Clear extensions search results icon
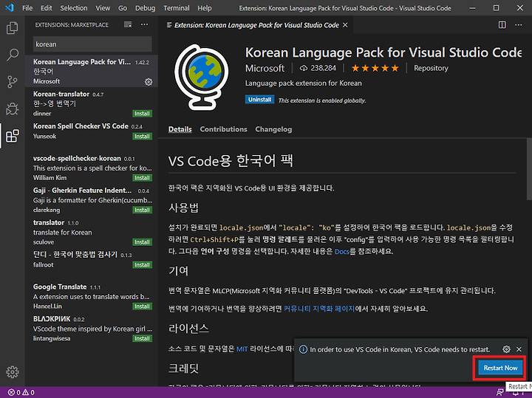The height and width of the screenshot is (398, 532). click(128, 25)
